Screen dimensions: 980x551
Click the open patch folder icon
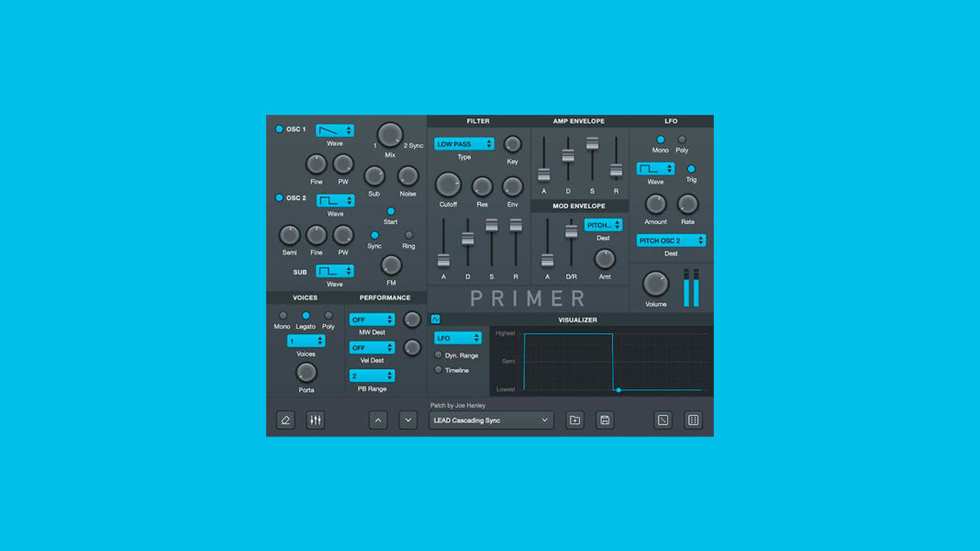575,421
